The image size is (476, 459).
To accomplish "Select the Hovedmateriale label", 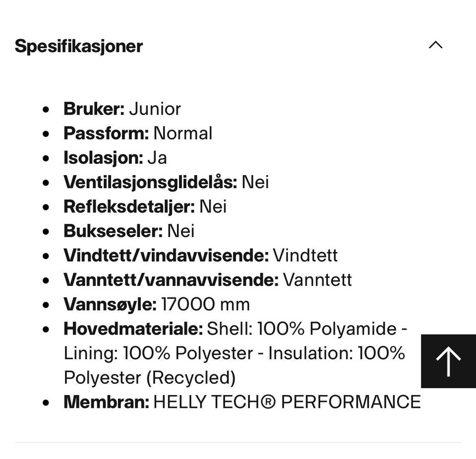I will click(133, 328).
